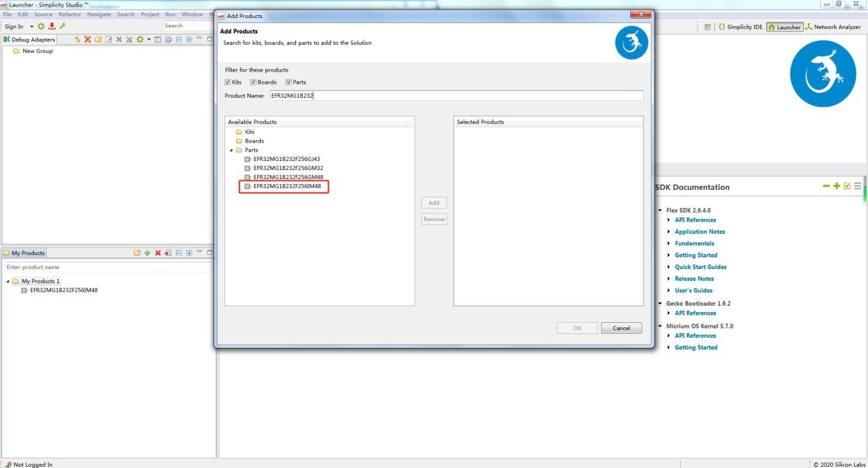This screenshot has height=468, width=868.
Task: Click the green plus icon in My Products
Action: pyautogui.click(x=147, y=253)
